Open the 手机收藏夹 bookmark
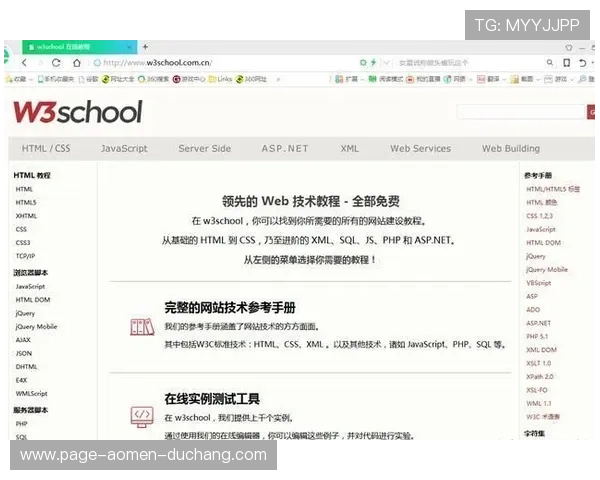The image size is (600, 480). click(x=56, y=79)
